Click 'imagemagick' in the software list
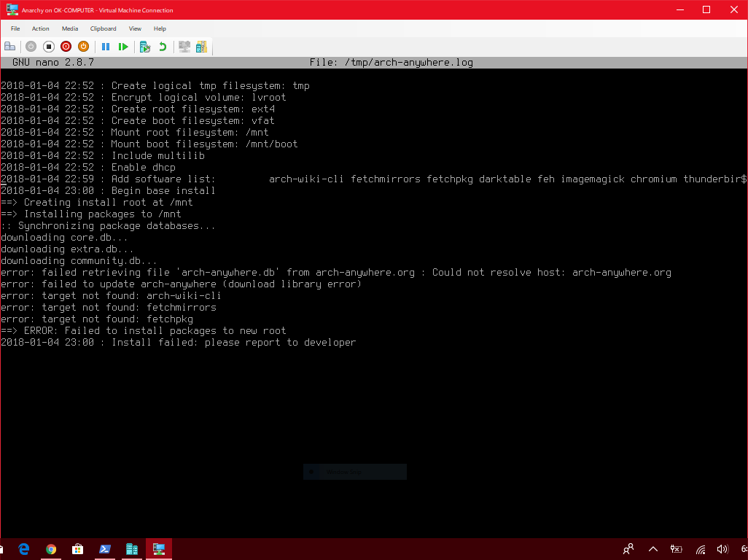Image resolution: width=748 pixels, height=560 pixels. tap(593, 179)
